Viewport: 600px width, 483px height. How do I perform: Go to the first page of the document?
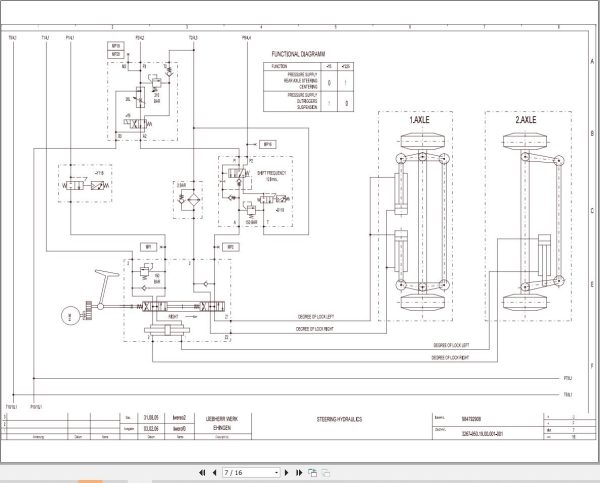tap(202, 473)
